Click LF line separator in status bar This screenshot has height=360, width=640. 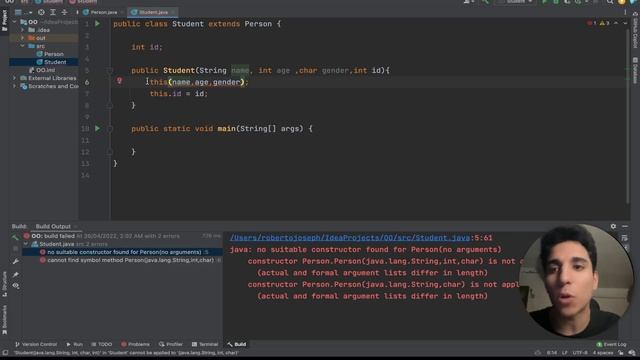click(564, 353)
